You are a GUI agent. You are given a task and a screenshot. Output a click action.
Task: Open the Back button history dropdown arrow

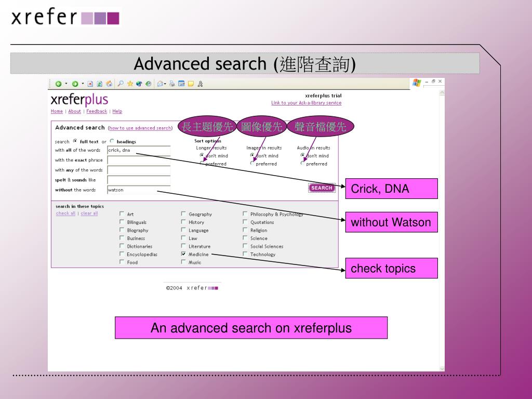(66, 84)
